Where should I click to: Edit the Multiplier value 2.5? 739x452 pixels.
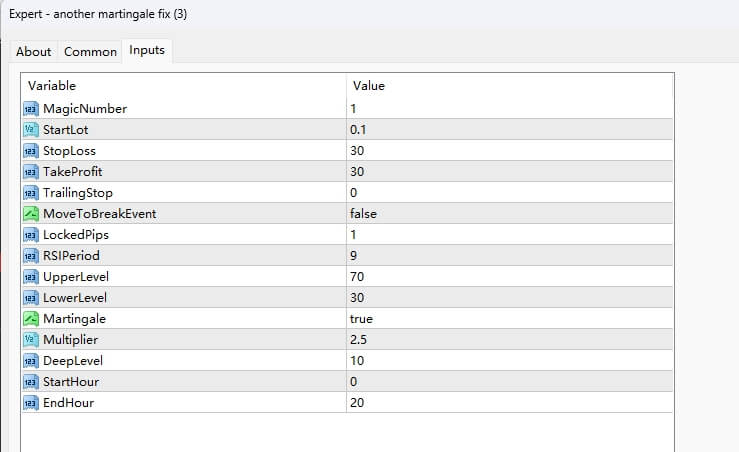[359, 339]
